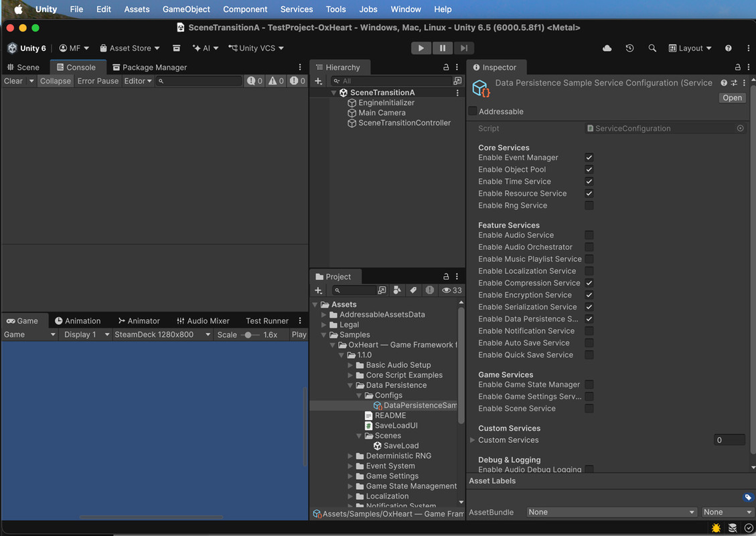Screen dimensions: 756x536
Task: Toggle hidden packages count 33 eye icon
Action: coord(452,290)
